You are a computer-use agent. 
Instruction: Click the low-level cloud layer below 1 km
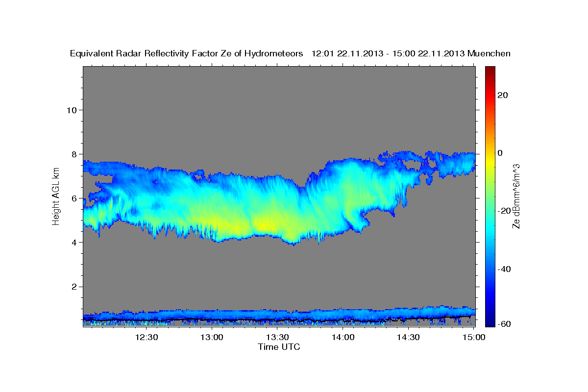click(279, 315)
